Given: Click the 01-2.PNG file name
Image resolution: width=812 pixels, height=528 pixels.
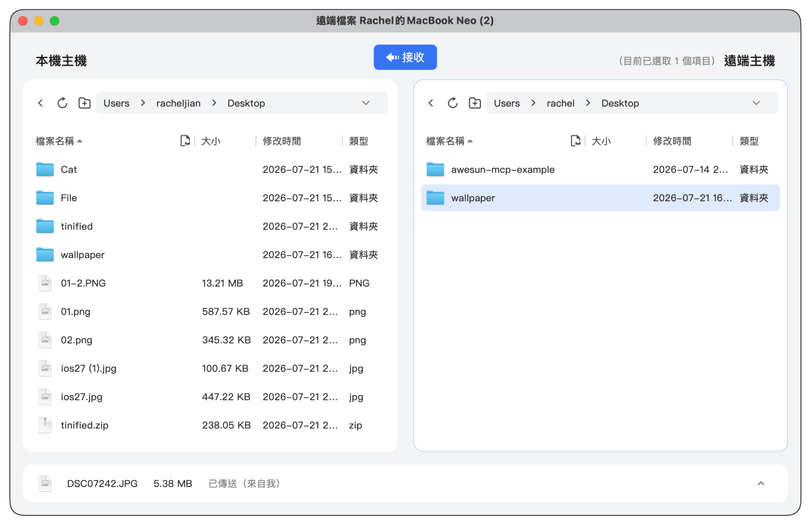Looking at the screenshot, I should (x=83, y=283).
